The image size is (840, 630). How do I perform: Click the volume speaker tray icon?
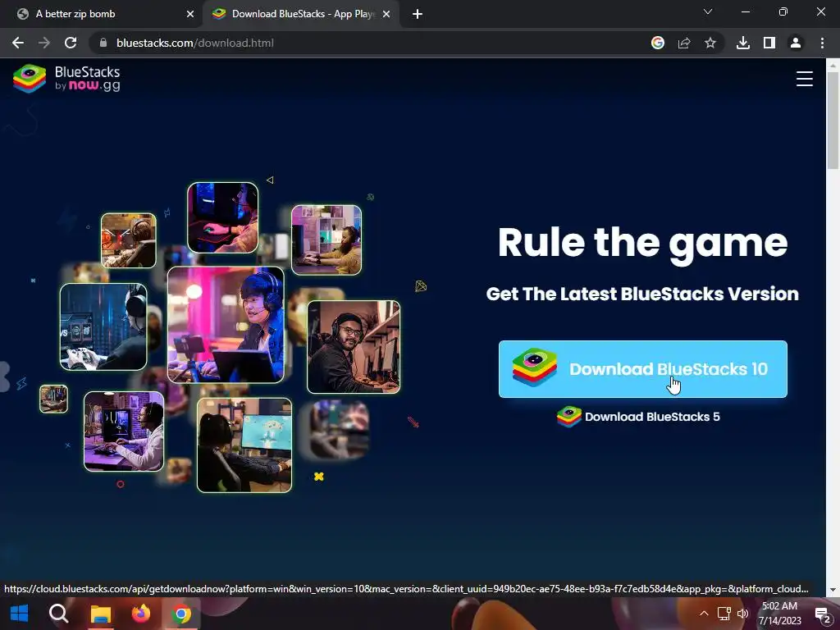click(742, 614)
